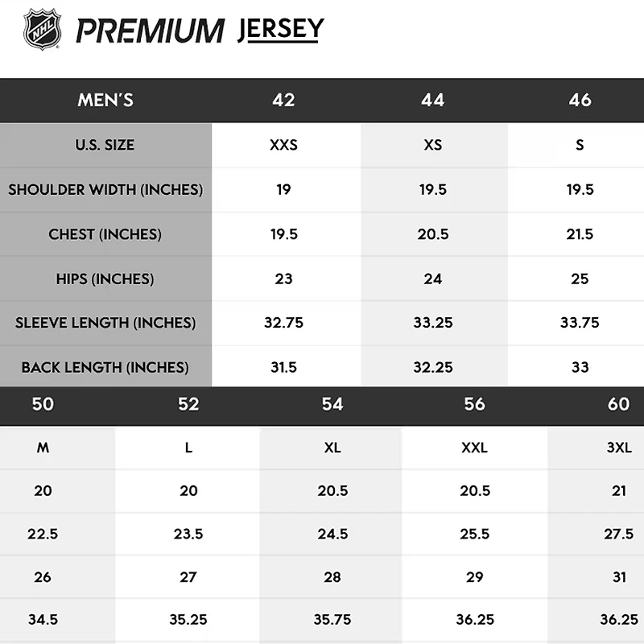Image resolution: width=644 pixels, height=644 pixels.
Task: Click the CHEST (INCHES) row label
Action: pos(105,234)
